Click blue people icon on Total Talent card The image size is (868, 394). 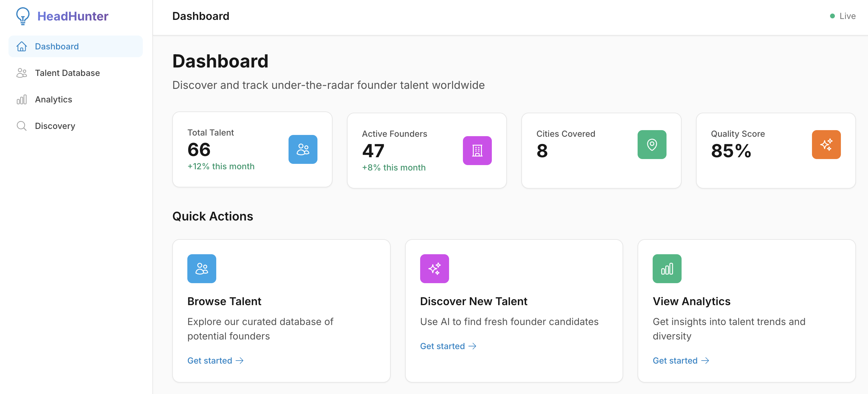pyautogui.click(x=302, y=149)
